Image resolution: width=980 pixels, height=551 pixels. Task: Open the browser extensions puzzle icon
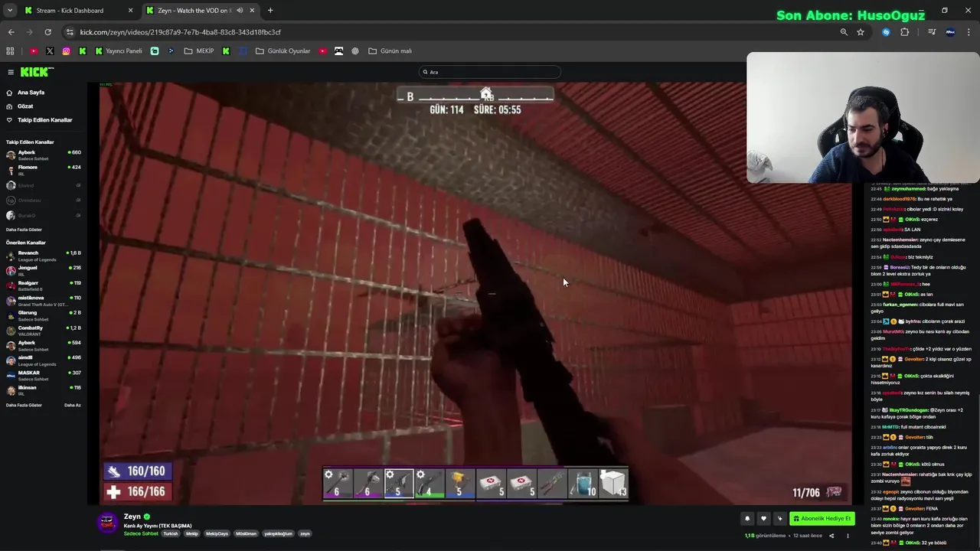[905, 32]
